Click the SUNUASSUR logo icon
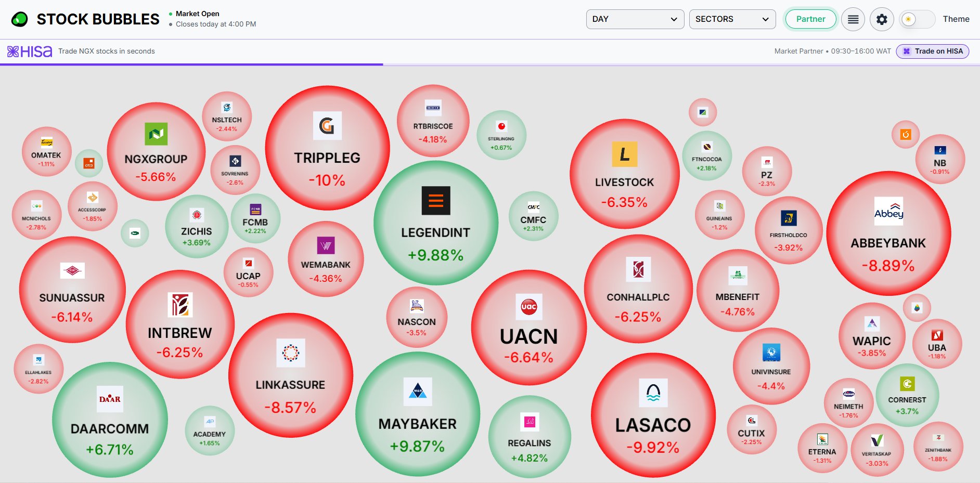Image resolution: width=980 pixels, height=483 pixels. coord(72,270)
